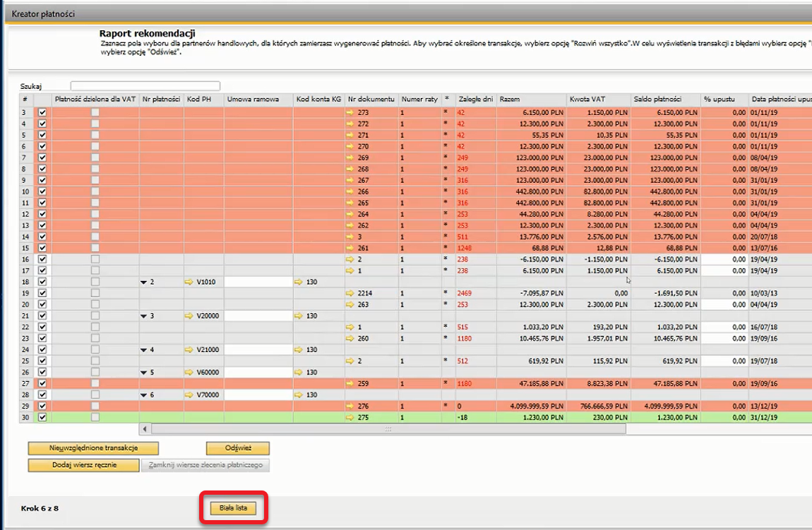
Task: Open document 269 via its yellow arrow
Action: 351,157
